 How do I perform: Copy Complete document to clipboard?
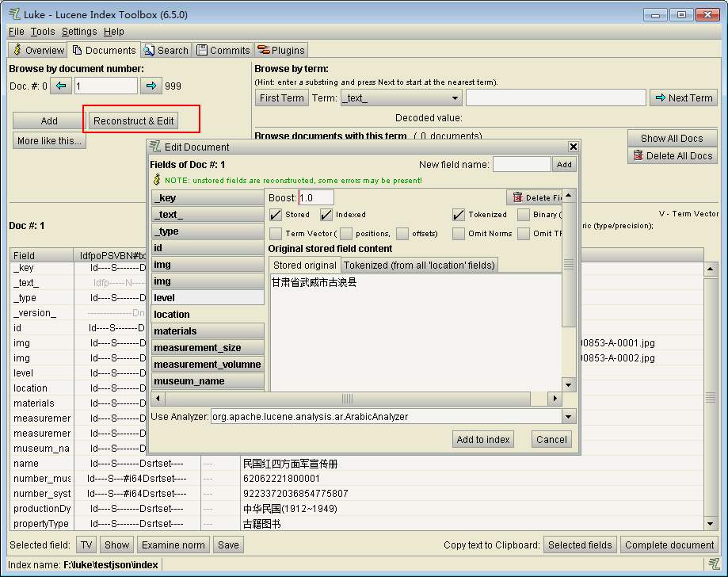669,545
